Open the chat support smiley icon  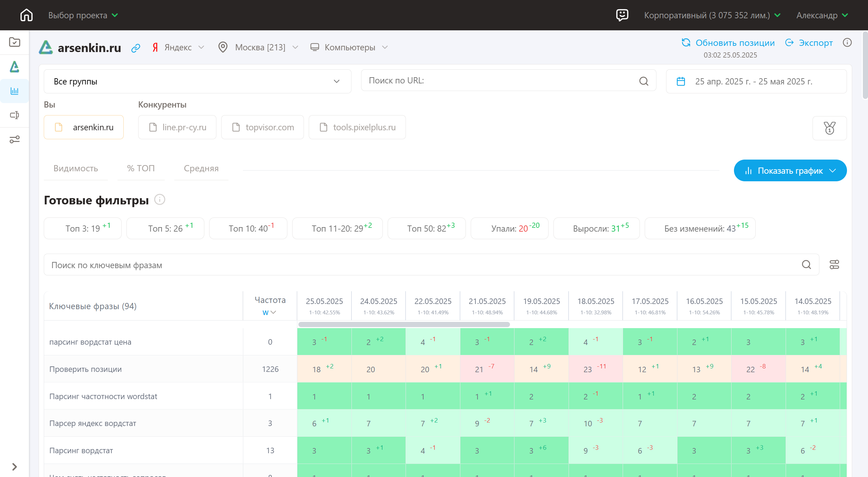click(622, 15)
